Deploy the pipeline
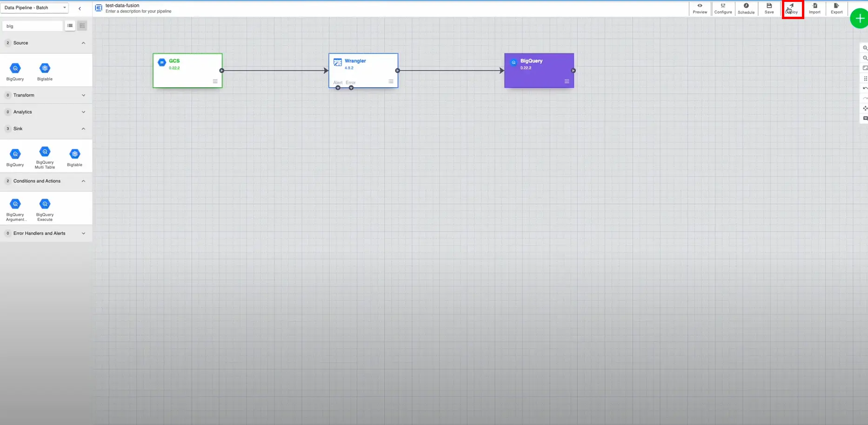The image size is (868, 425). pos(792,8)
